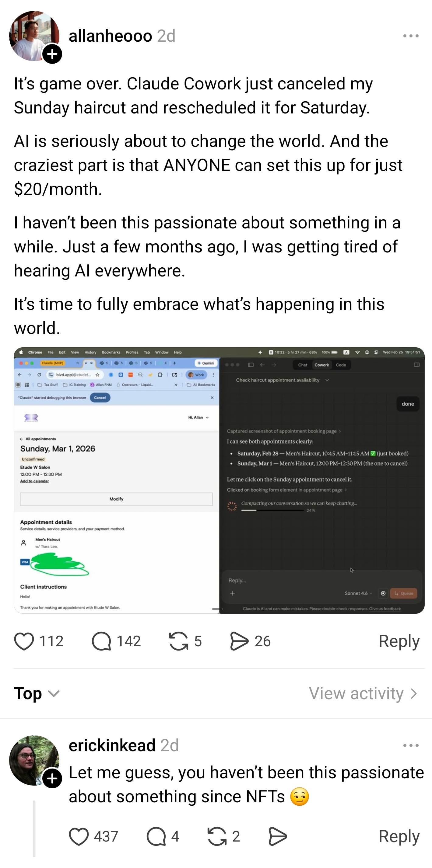Like allanheooo's post with heart icon
This screenshot has height=868, width=432.
click(24, 641)
